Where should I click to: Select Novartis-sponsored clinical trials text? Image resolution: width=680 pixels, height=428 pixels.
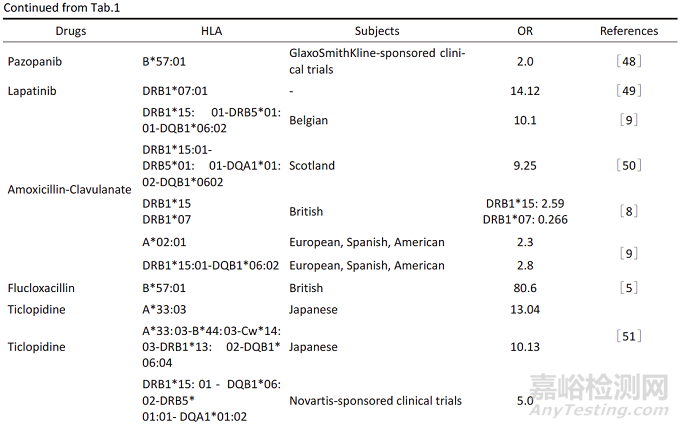[x=375, y=401]
